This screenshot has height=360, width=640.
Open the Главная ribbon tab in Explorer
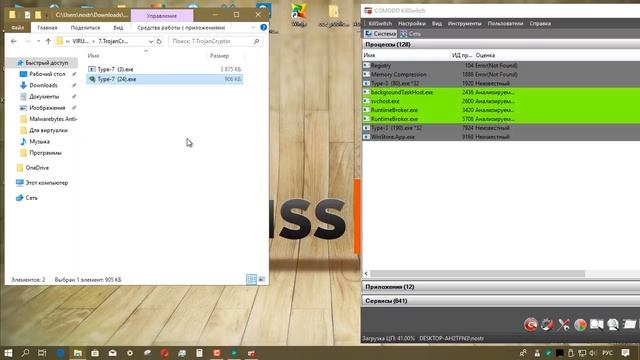47,28
